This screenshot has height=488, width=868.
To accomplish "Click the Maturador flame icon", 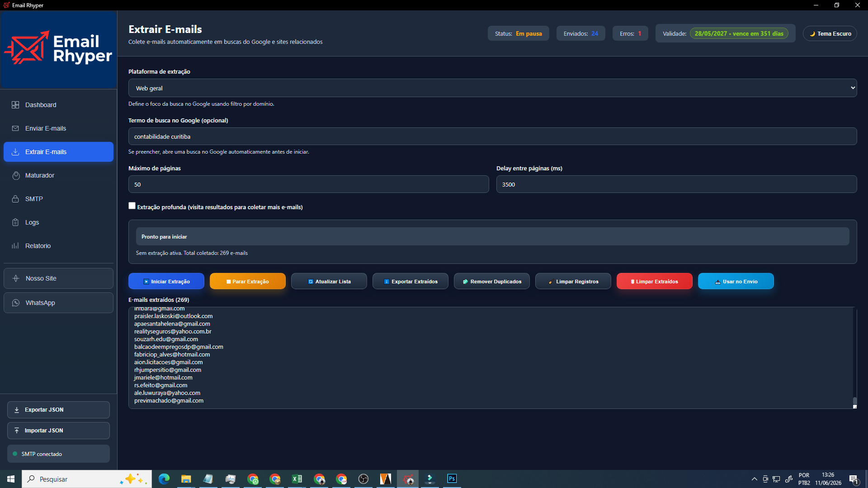I will [x=16, y=175].
